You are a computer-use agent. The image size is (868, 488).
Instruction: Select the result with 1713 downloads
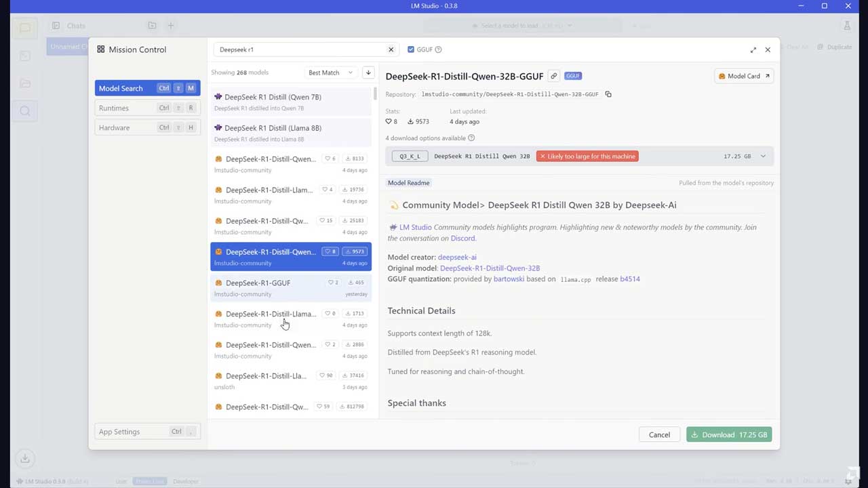291,319
